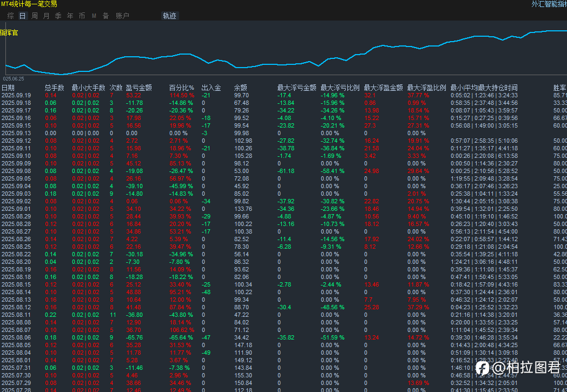Screen dimensions: 567x392
Task: Open the 月 monthly tab
Action: pos(46,16)
